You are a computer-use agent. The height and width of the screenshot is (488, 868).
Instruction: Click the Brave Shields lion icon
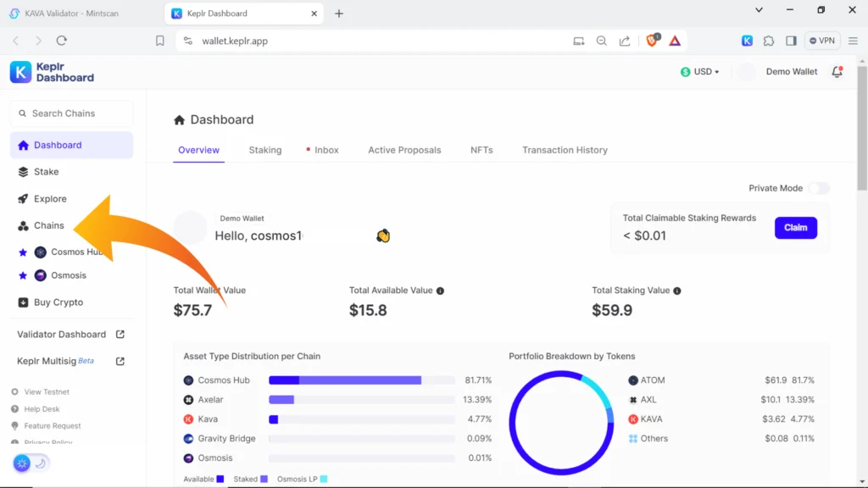[652, 41]
